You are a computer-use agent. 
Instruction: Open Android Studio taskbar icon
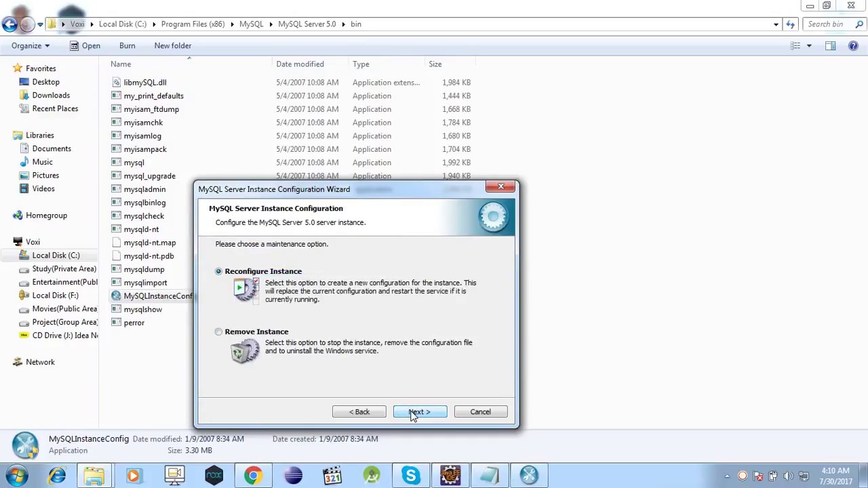pyautogui.click(x=372, y=476)
